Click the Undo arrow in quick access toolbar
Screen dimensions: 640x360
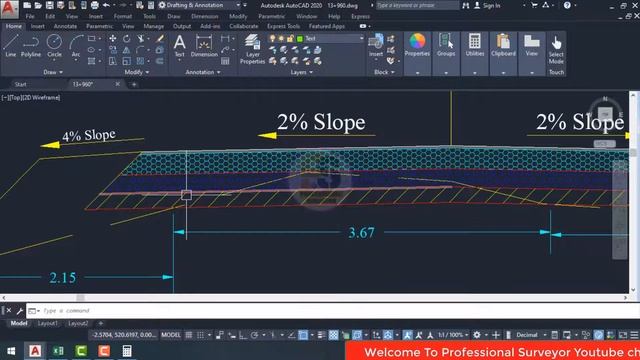pyautogui.click(x=106, y=5)
